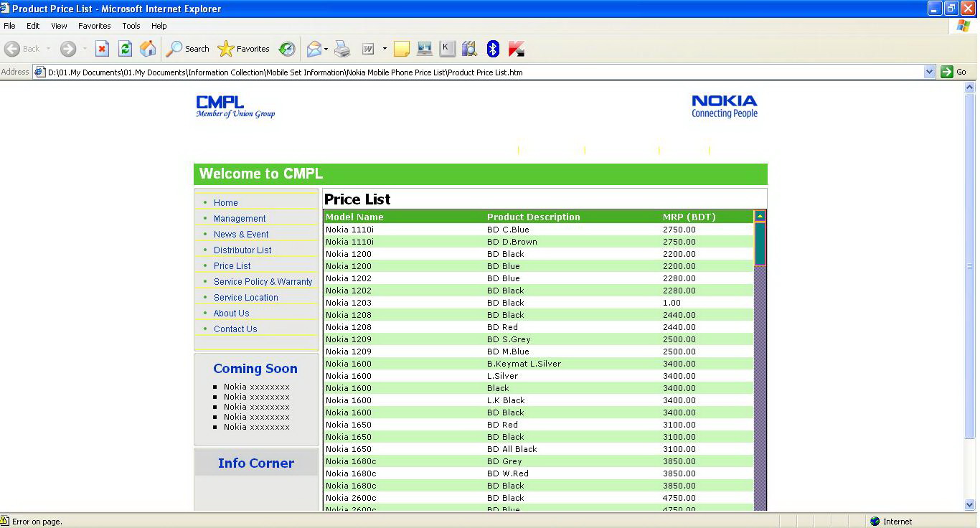Click the Product Description column header
The height and width of the screenshot is (528, 980).
click(x=533, y=217)
